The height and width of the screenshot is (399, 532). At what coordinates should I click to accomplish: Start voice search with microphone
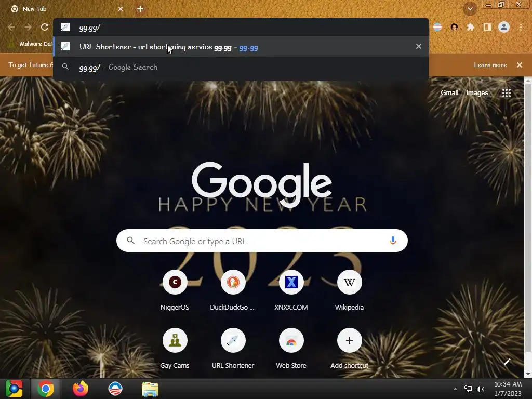coord(393,241)
